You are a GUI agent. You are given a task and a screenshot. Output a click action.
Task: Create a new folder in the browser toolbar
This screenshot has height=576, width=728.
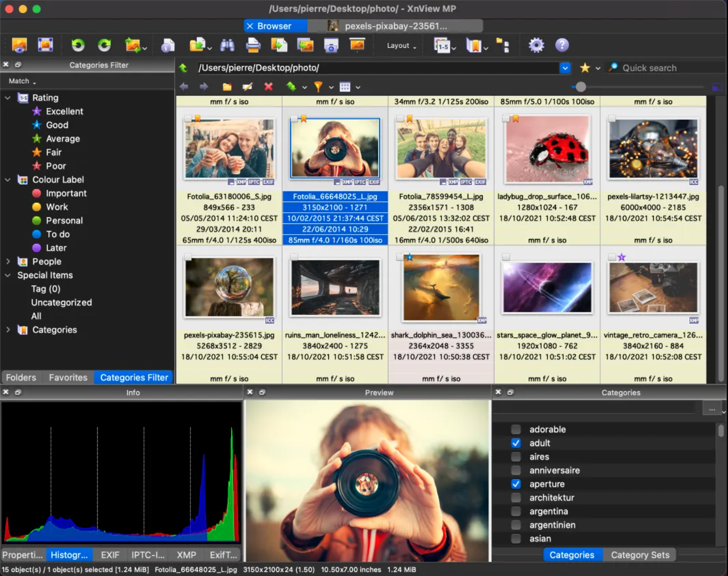click(x=227, y=87)
